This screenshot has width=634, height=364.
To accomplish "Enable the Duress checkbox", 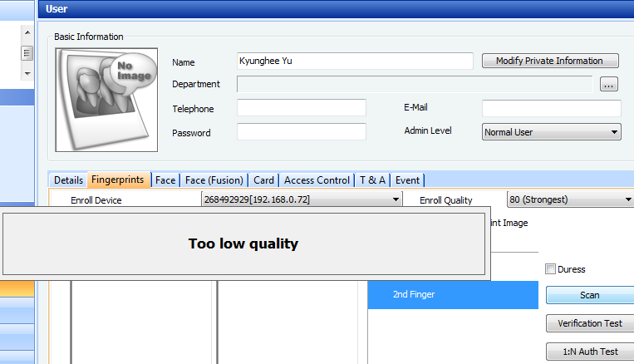I will [551, 269].
